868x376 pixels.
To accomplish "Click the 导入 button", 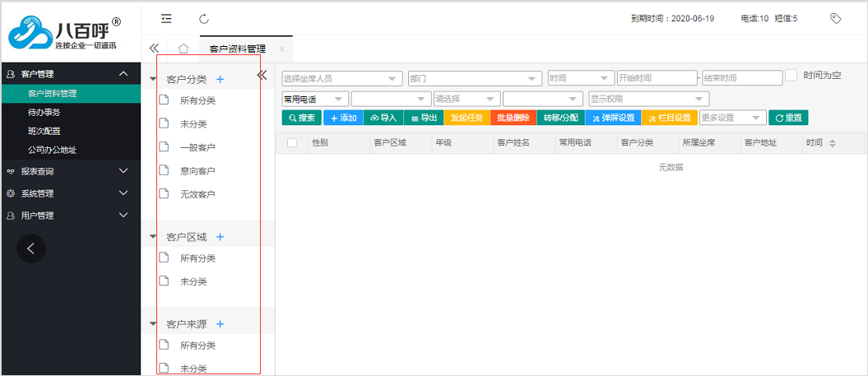I will (383, 118).
